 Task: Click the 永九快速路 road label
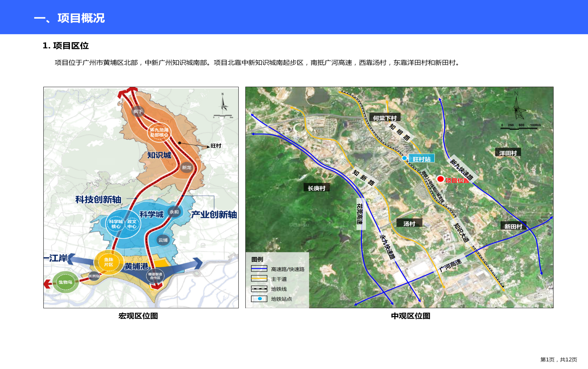coord(387,247)
